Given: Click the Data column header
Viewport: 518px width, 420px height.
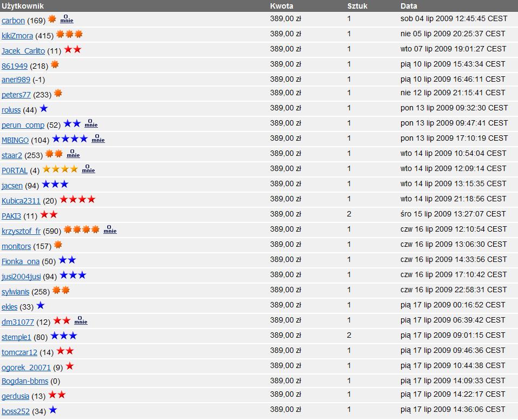Looking at the screenshot, I should [x=409, y=6].
